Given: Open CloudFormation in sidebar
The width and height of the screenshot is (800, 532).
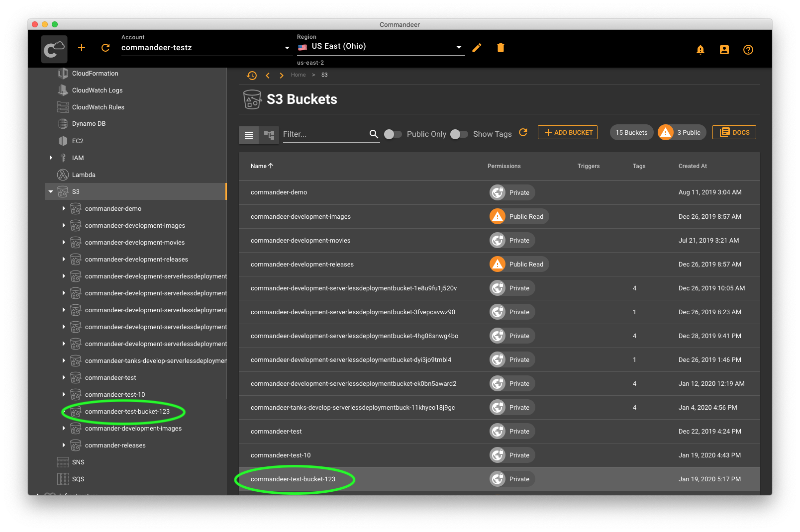Looking at the screenshot, I should (95, 74).
